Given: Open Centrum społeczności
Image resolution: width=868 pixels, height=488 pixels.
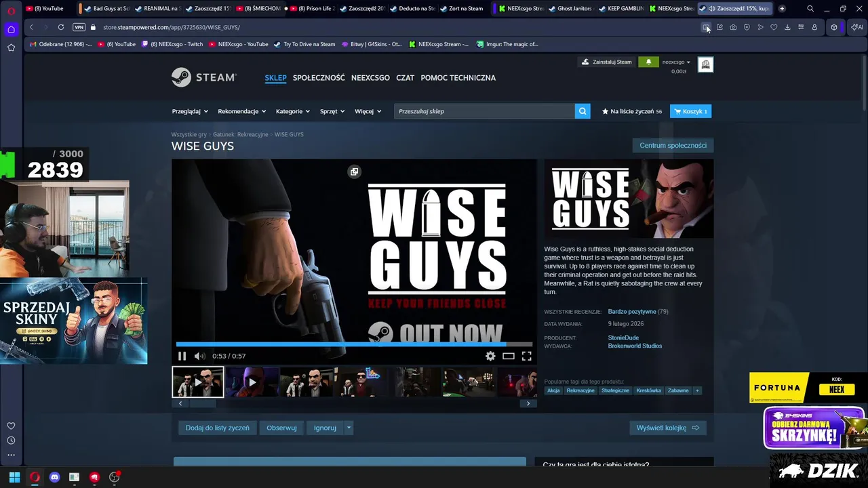Looking at the screenshot, I should 673,145.
